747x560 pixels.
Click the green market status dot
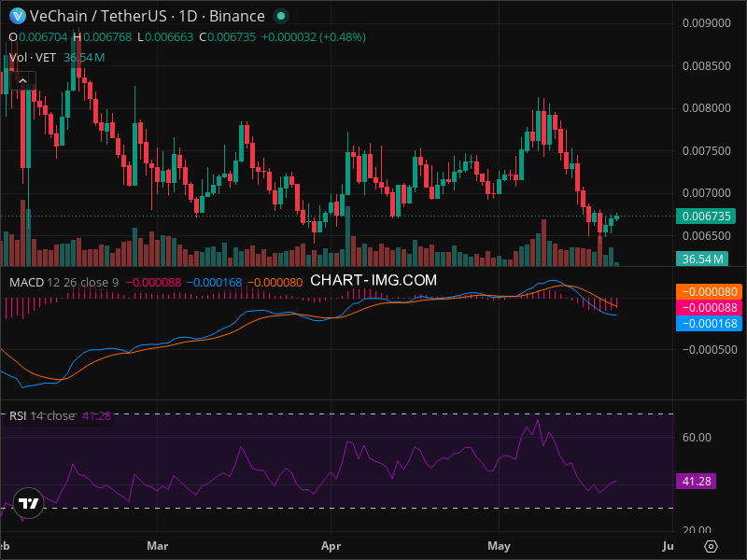tap(281, 16)
